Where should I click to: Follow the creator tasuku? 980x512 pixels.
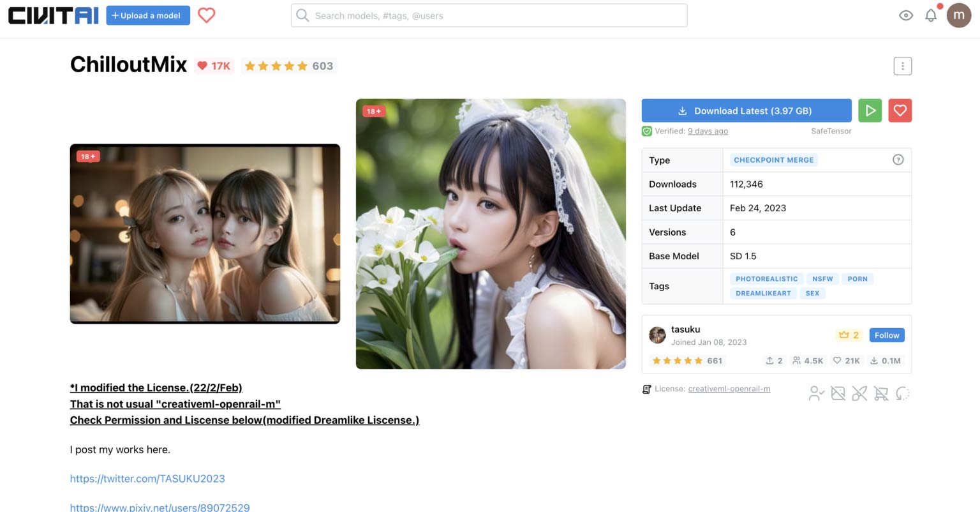coord(886,335)
